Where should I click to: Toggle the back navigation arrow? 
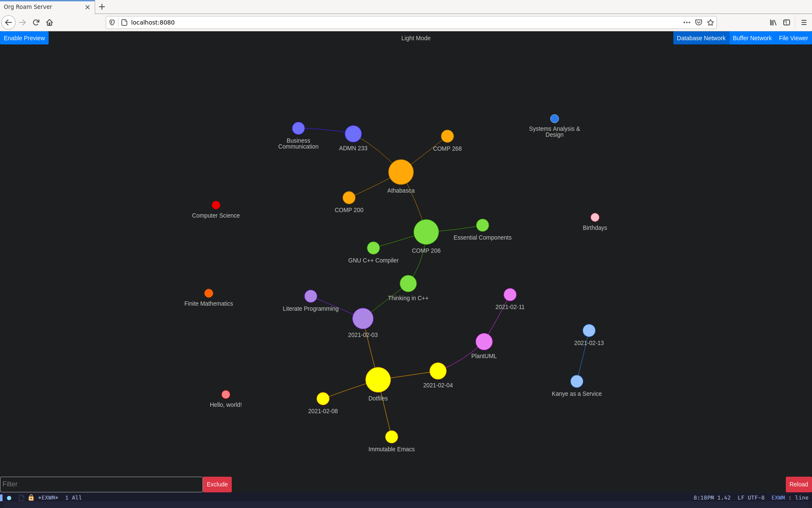point(8,22)
